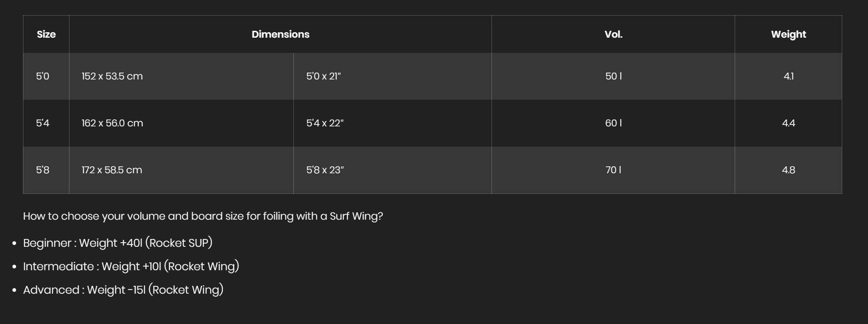Select the 5'4 size cell
Image resolution: width=868 pixels, height=324 pixels.
[43, 123]
